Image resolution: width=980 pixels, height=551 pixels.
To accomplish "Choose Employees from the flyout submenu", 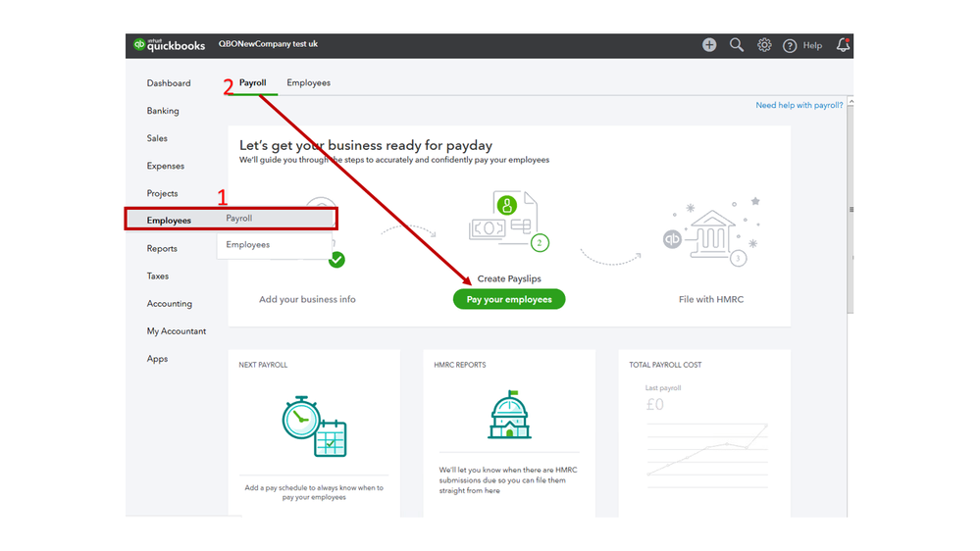I will [247, 244].
